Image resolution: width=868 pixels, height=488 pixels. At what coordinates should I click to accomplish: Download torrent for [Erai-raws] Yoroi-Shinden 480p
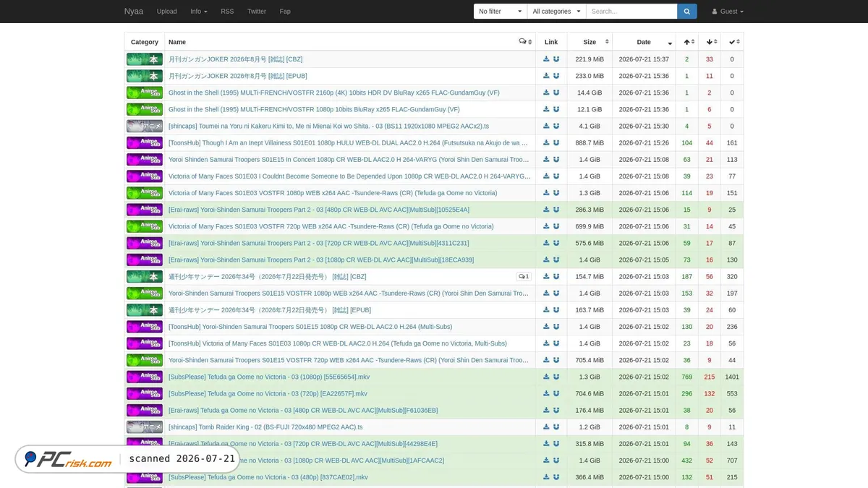[546, 210]
